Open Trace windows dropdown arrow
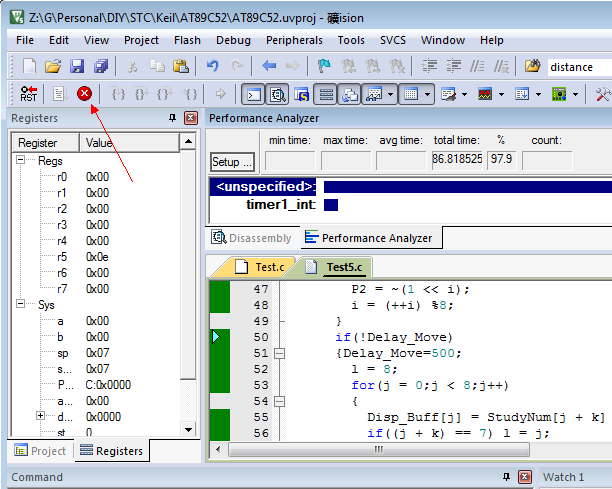612x489 pixels. [539, 94]
